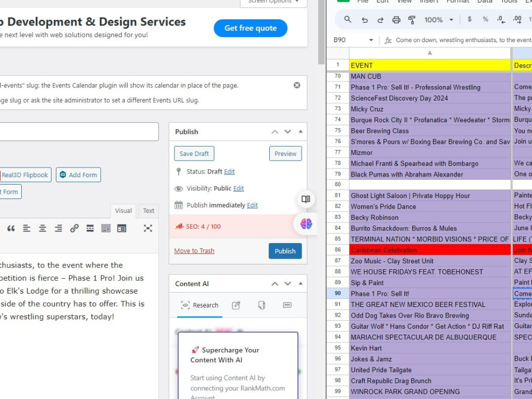Click the Real3D Flipbook button
This screenshot has height=399, width=532.
tap(25, 175)
